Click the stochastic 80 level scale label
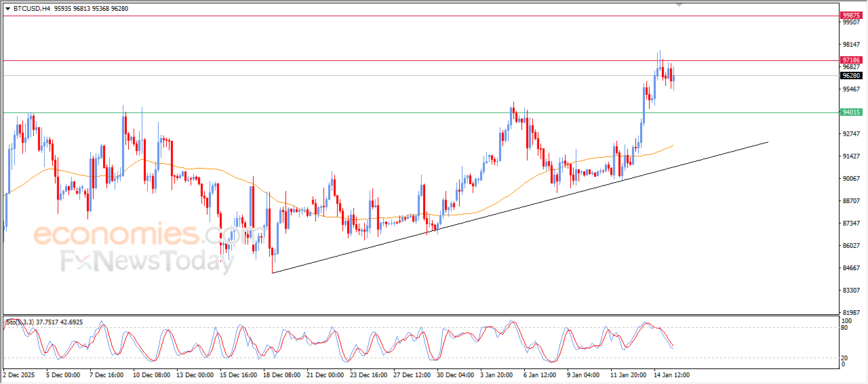 (845, 328)
